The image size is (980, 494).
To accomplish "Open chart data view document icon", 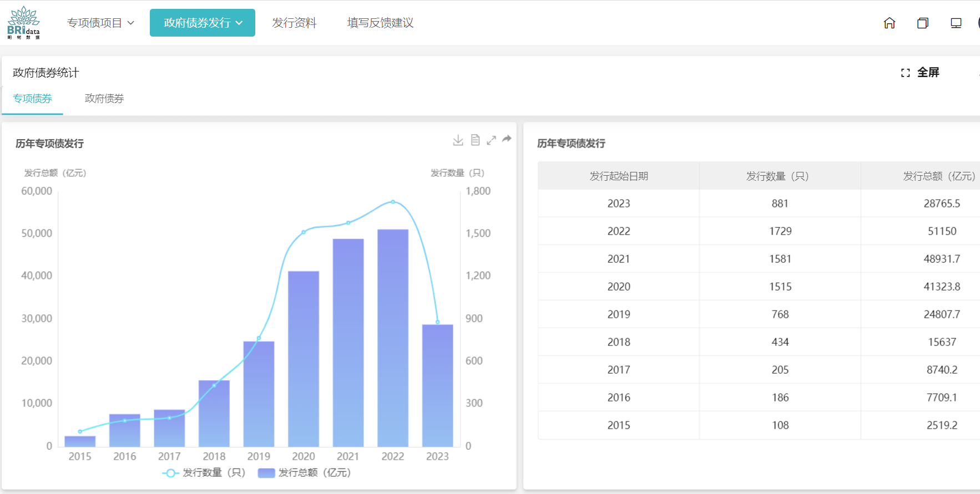I will point(475,140).
